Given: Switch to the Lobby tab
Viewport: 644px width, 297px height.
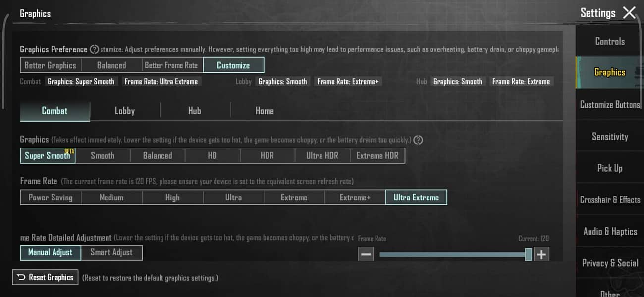Looking at the screenshot, I should coord(125,111).
